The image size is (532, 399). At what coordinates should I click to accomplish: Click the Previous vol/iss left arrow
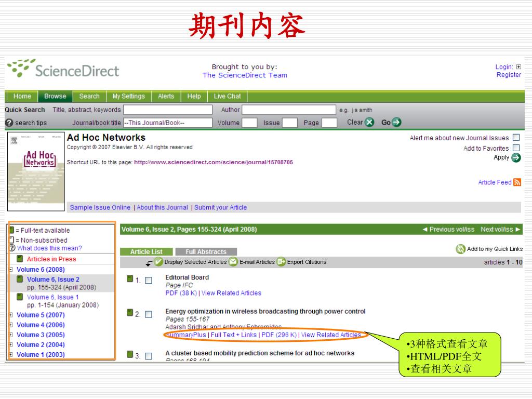tap(425, 229)
